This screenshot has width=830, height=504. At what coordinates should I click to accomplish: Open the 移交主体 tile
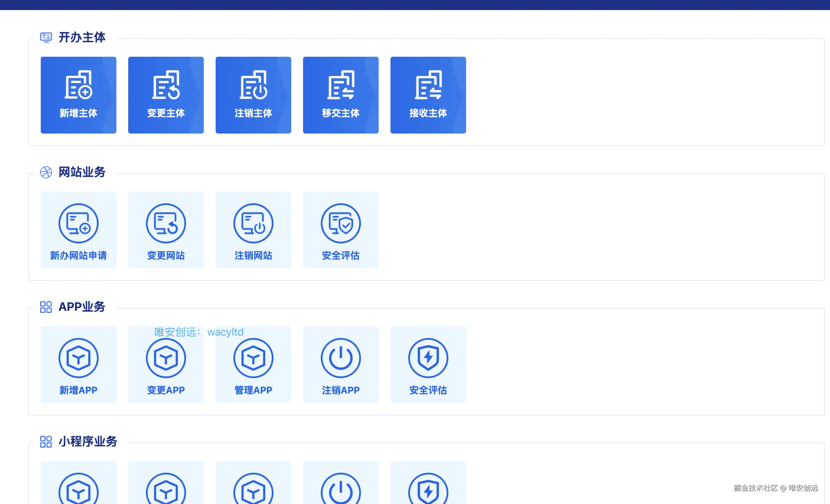(341, 95)
